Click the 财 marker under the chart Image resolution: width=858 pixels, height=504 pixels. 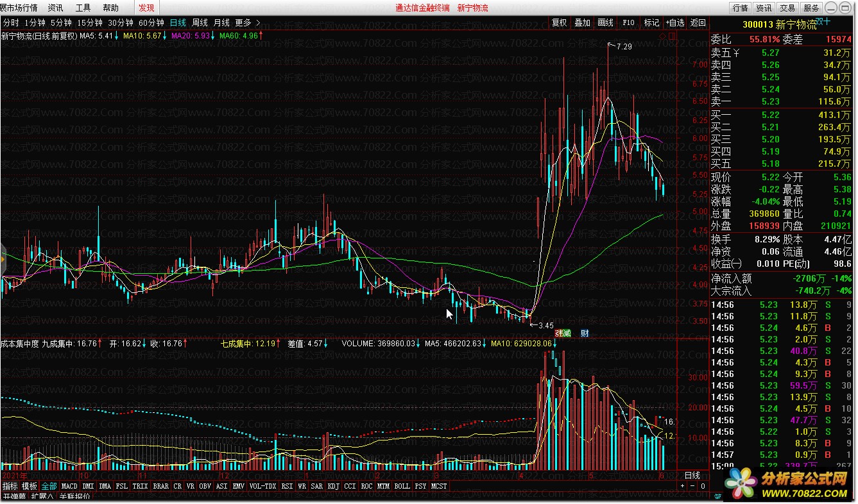[x=585, y=333]
